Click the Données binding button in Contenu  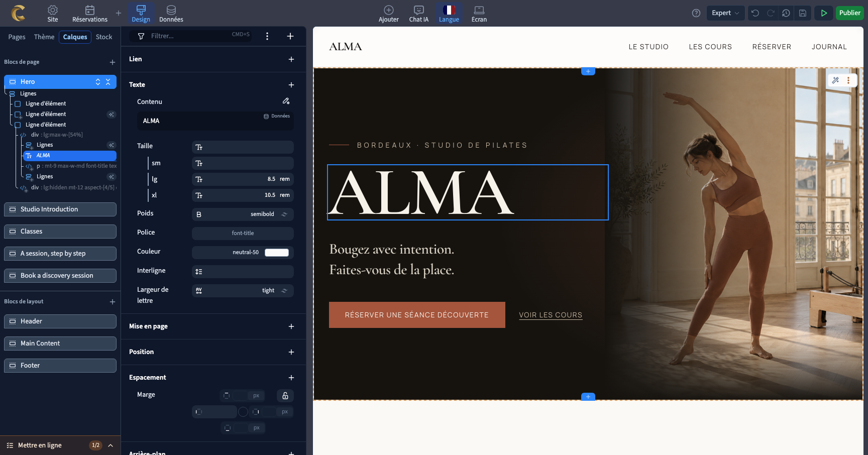tap(277, 116)
